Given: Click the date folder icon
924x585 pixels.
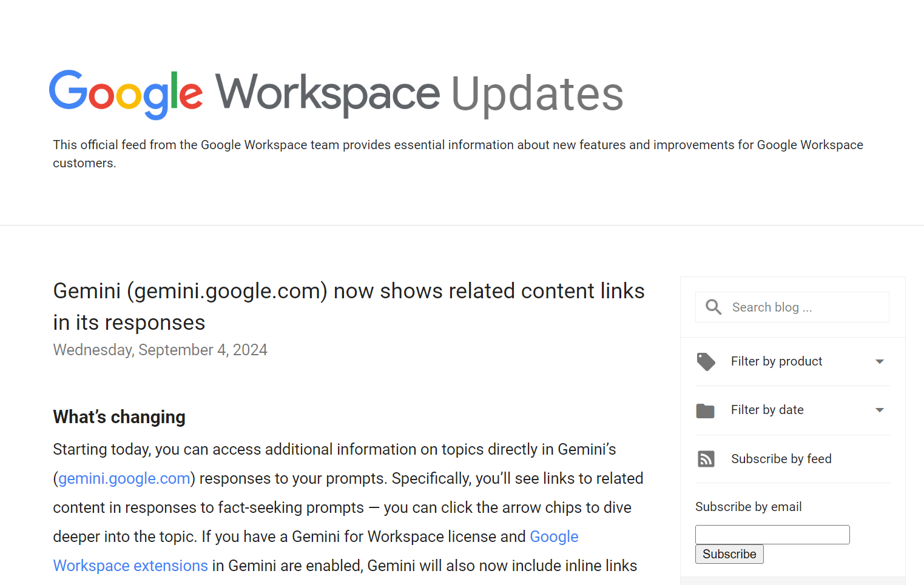Looking at the screenshot, I should (x=706, y=410).
